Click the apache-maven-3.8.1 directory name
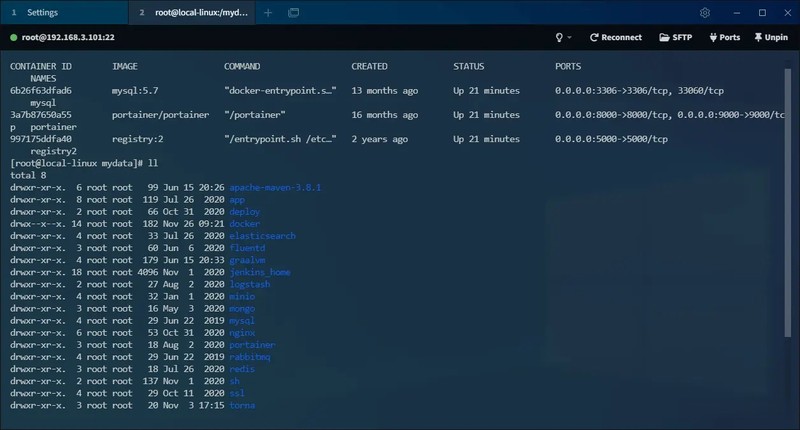Screen dimensions: 800x430 [275, 188]
